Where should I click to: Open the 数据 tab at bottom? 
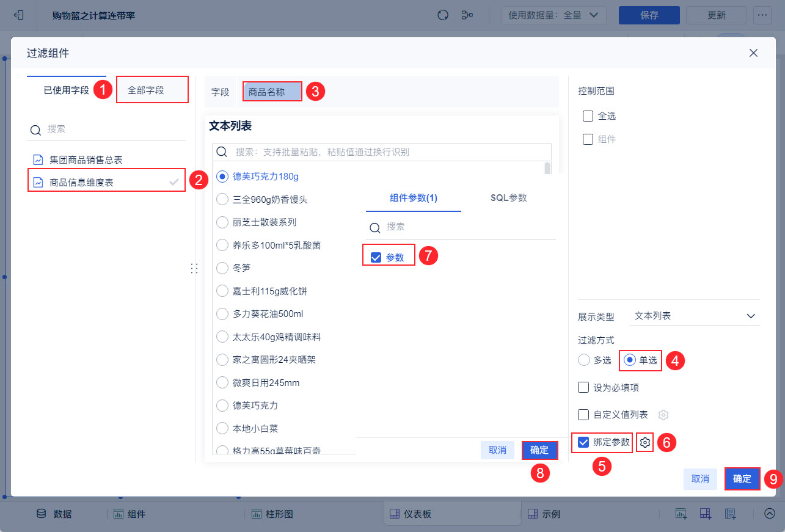pyautogui.click(x=54, y=514)
